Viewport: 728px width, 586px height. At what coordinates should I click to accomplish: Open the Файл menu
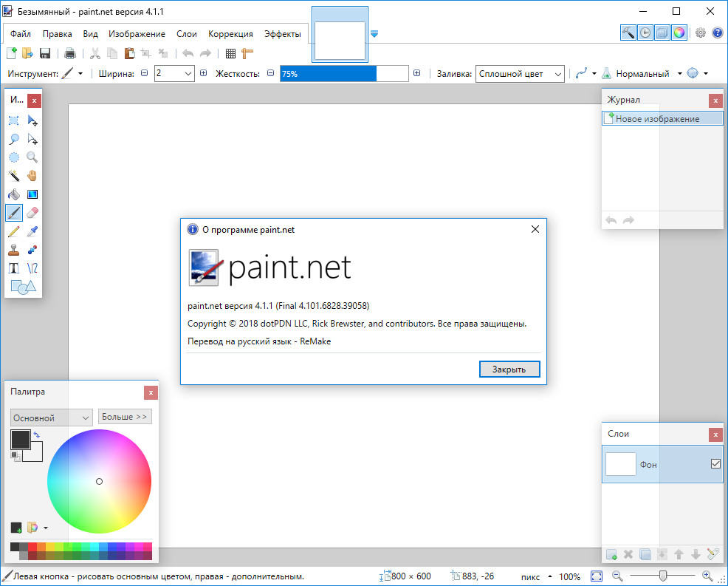pos(21,34)
